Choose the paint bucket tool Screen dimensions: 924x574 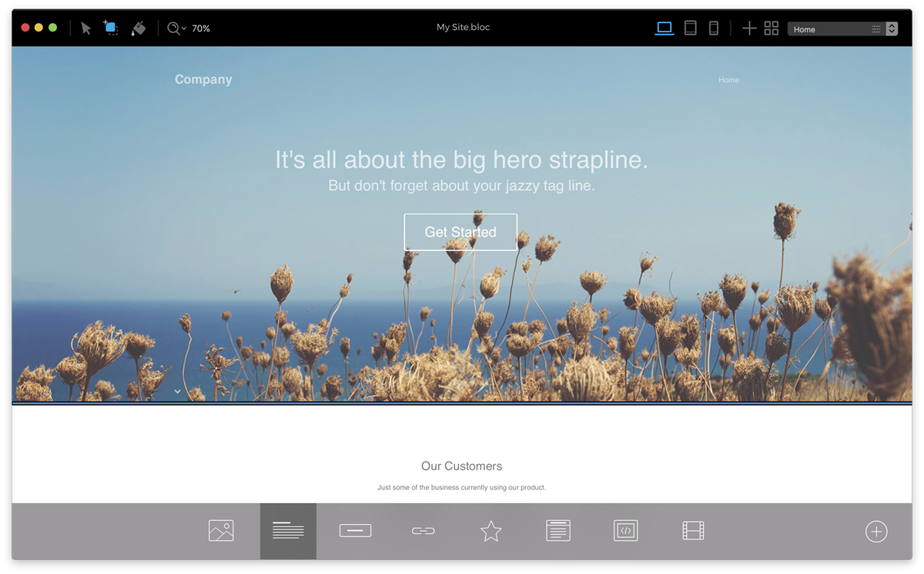pyautogui.click(x=139, y=28)
